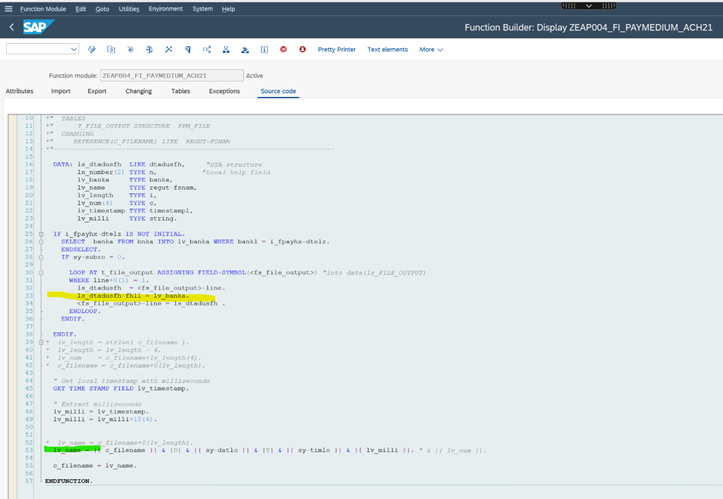This screenshot has height=499, width=723.
Task: Switch to the Exceptions tab
Action: 224,91
